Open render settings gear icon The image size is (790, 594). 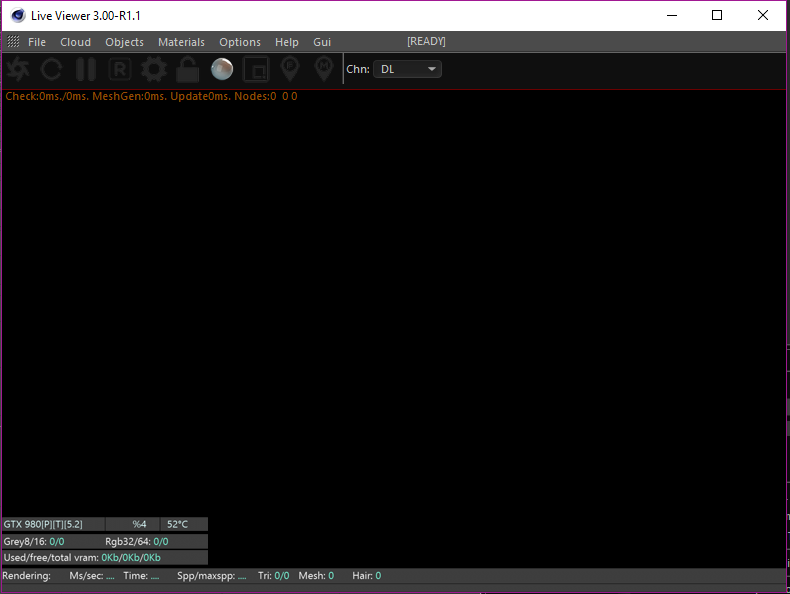point(154,69)
